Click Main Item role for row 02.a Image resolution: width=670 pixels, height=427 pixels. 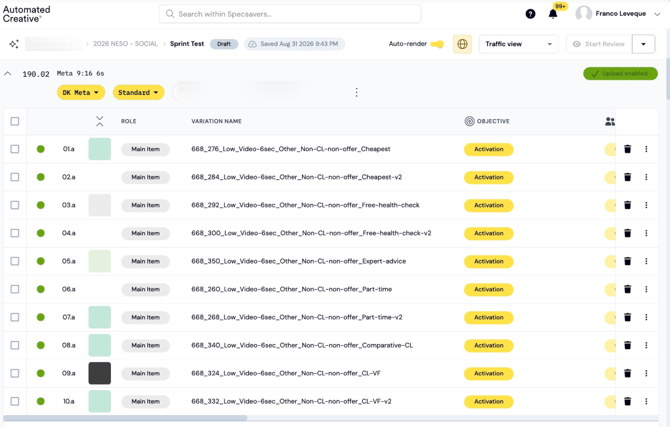tap(145, 177)
